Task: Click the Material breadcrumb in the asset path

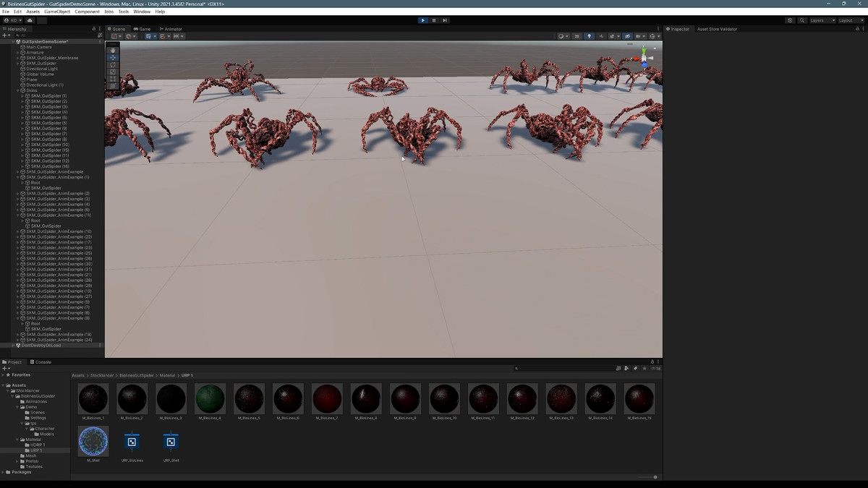Action: click(167, 376)
